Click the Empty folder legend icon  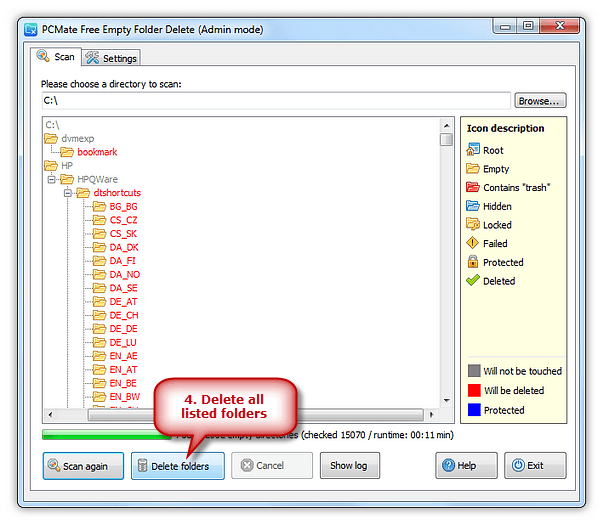point(473,168)
